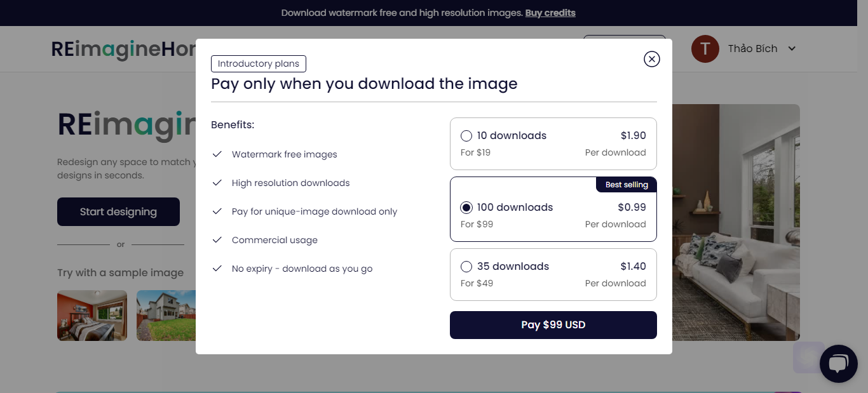Click the checkmark beside Pay for unique-image
This screenshot has width=868, height=393.
click(217, 211)
